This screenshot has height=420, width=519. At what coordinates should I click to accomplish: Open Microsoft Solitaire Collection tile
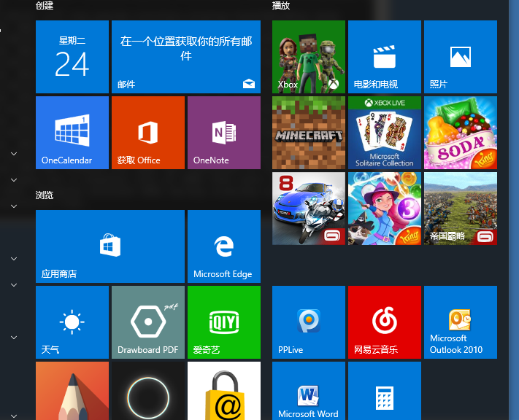tap(385, 133)
